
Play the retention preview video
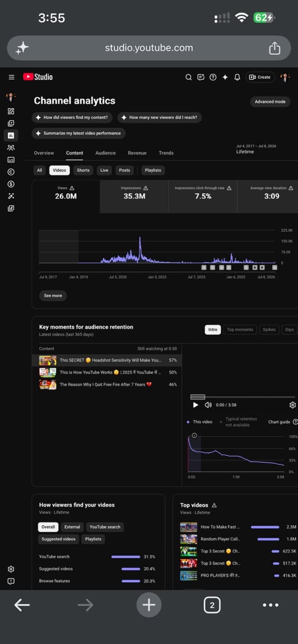pyautogui.click(x=196, y=405)
